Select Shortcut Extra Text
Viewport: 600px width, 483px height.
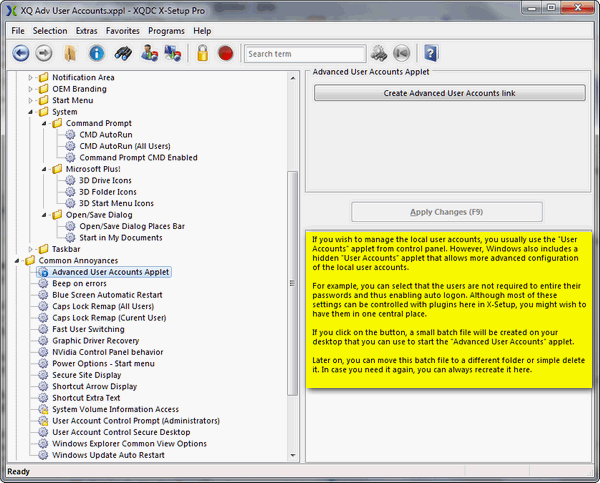(86, 398)
